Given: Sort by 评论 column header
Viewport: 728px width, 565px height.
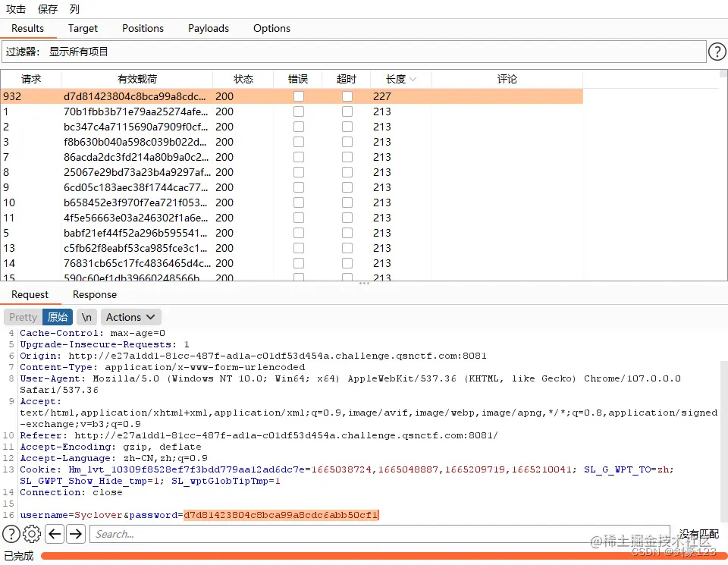Looking at the screenshot, I should tap(507, 80).
